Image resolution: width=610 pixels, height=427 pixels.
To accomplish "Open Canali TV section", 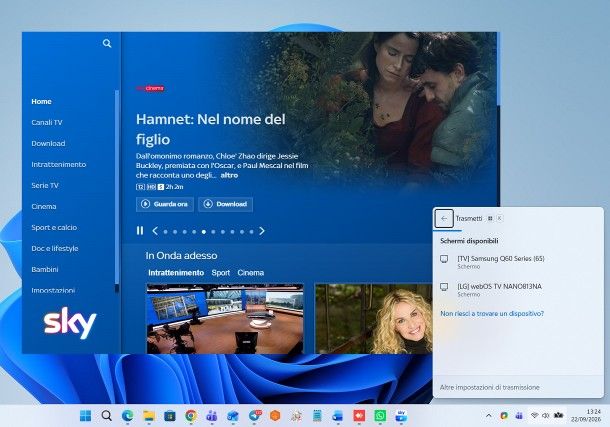I will [47, 122].
